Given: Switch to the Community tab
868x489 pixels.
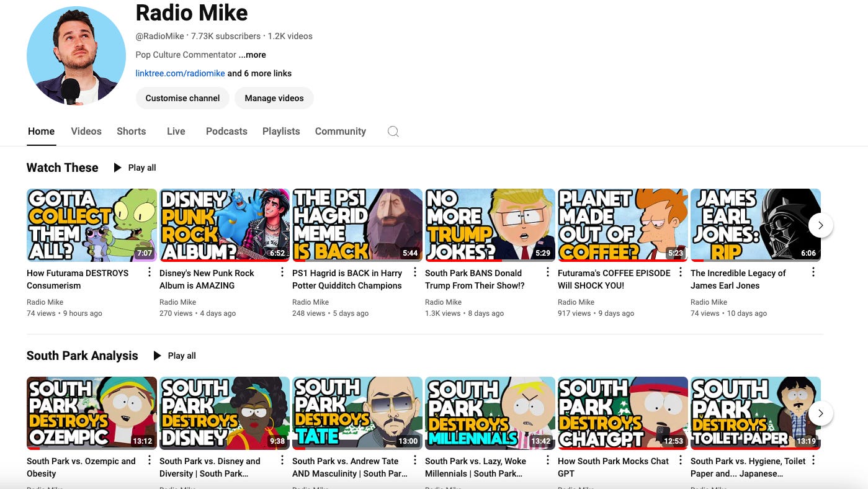Looking at the screenshot, I should point(341,132).
